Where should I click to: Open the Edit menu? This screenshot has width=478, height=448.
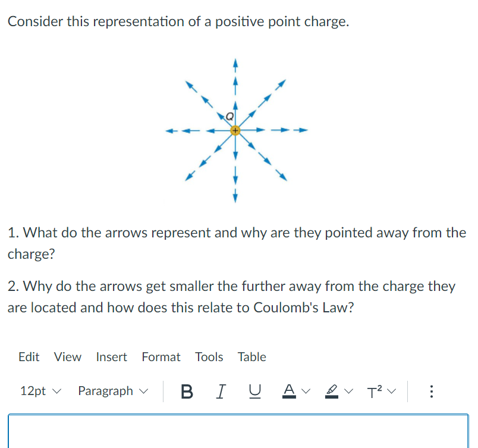(29, 357)
